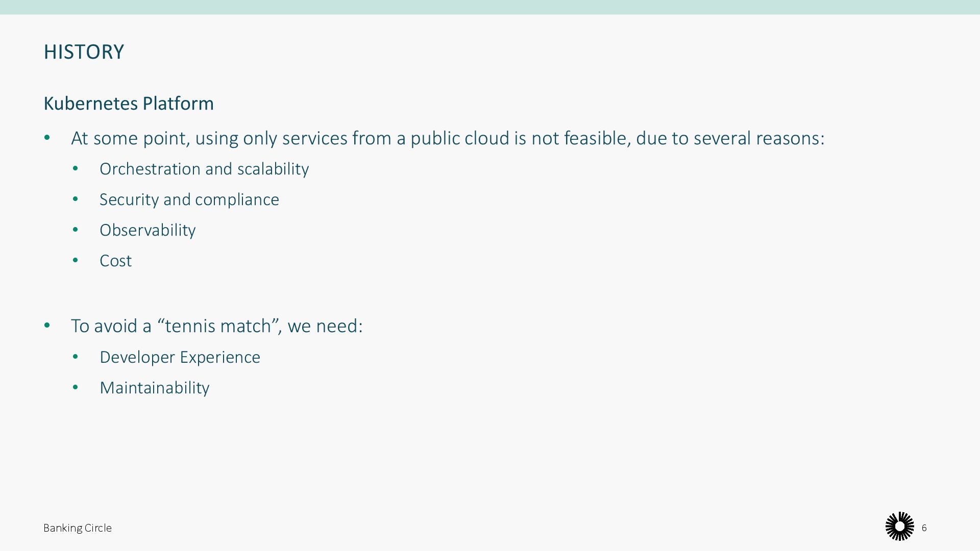The image size is (980, 551).
Task: Click the Maintainability bullet text
Action: tap(155, 388)
